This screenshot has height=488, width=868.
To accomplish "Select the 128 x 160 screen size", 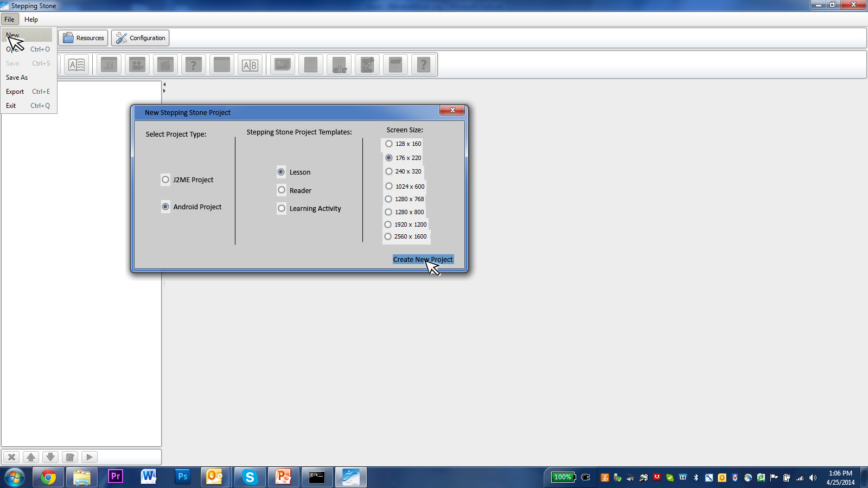I will (389, 144).
